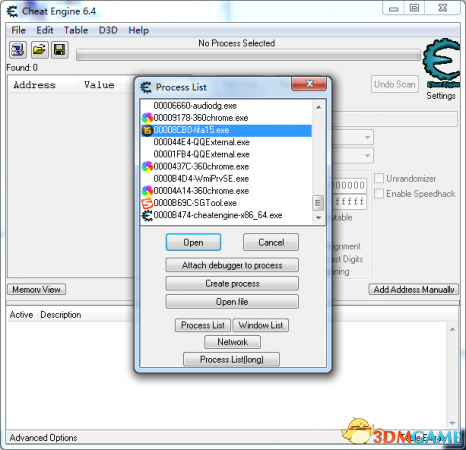Click process list scroll down arrow
The image size is (466, 450).
pyautogui.click(x=318, y=218)
